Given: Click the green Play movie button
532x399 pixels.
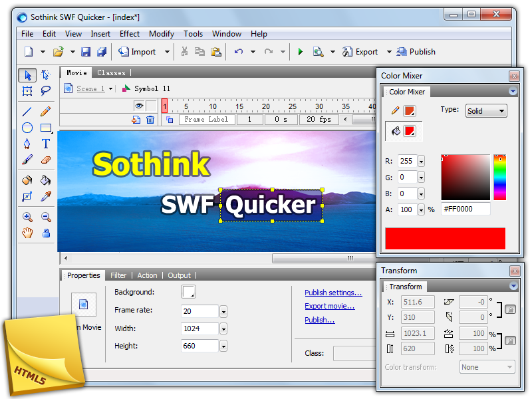Looking at the screenshot, I should point(301,52).
